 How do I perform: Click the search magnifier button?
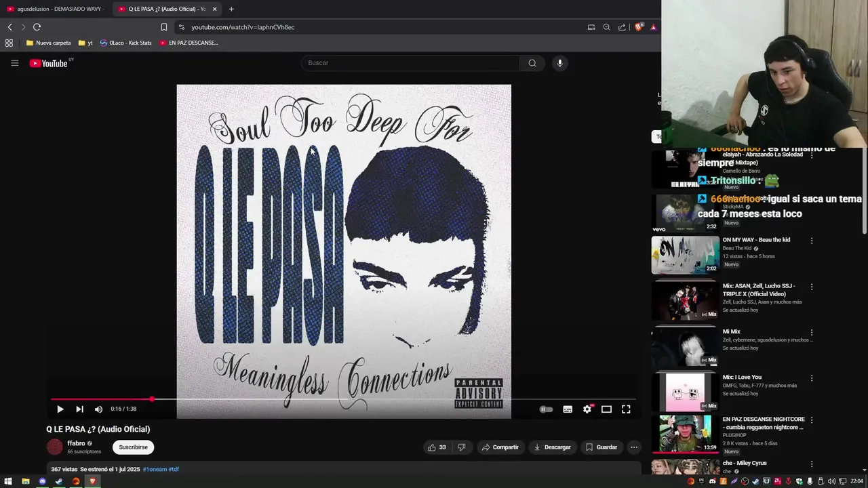point(532,63)
